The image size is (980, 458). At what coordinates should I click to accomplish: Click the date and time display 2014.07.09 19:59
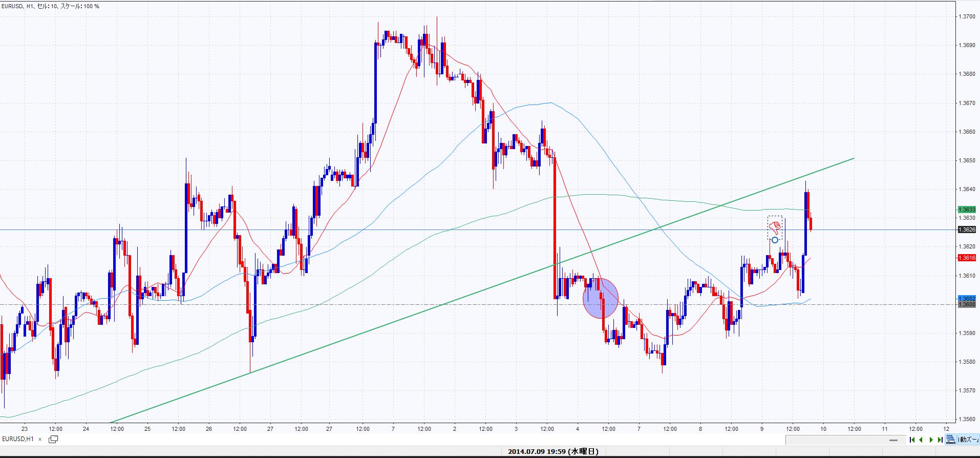coord(553,451)
